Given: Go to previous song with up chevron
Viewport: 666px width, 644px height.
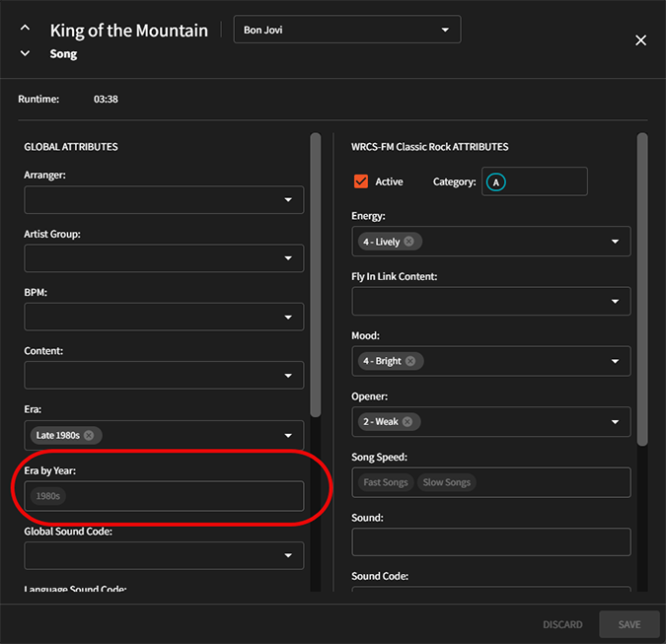Looking at the screenshot, I should 25,28.
